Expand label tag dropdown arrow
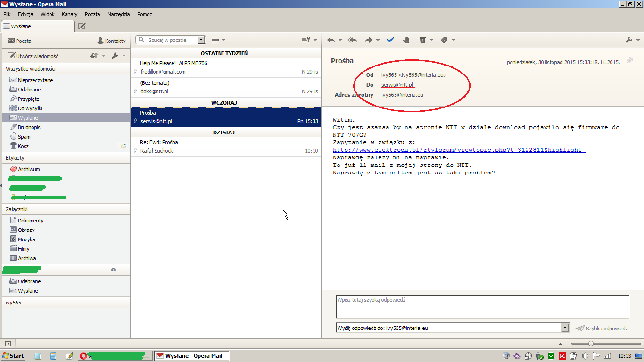Viewport: 644px width, 362px height. pos(453,40)
